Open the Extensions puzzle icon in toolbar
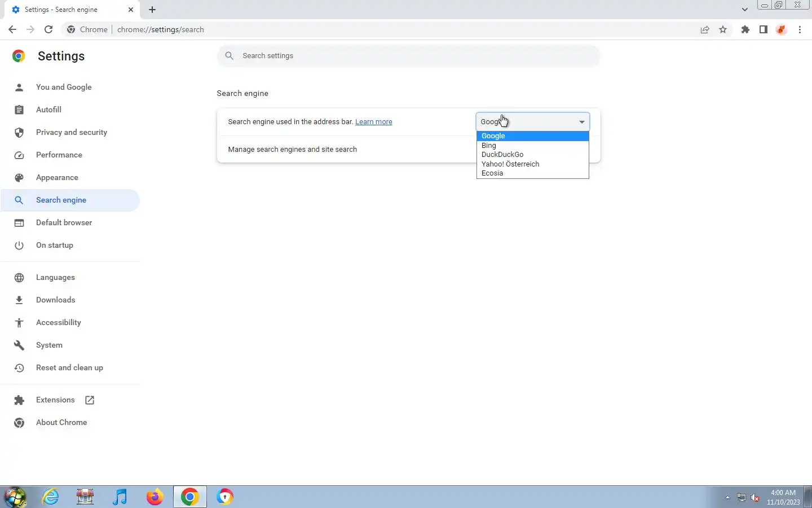812x508 pixels. click(x=745, y=29)
